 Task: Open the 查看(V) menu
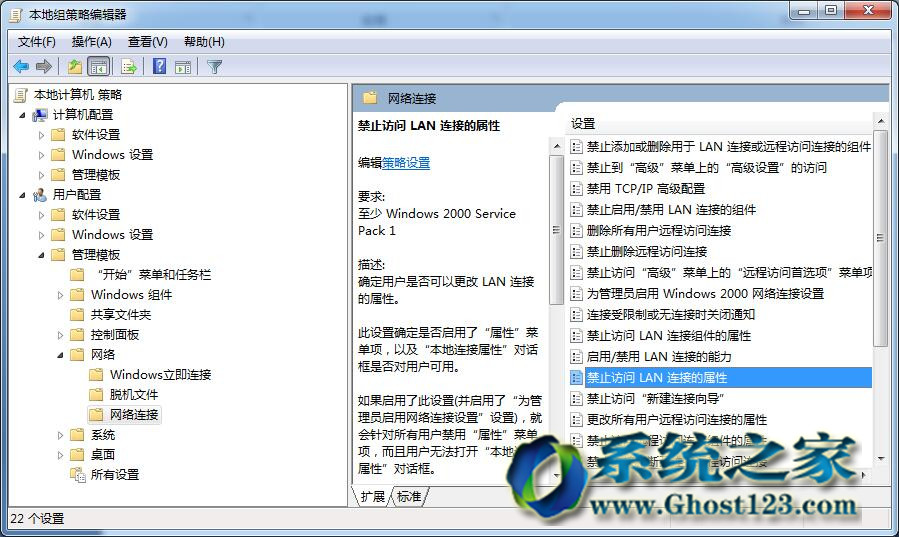[147, 42]
